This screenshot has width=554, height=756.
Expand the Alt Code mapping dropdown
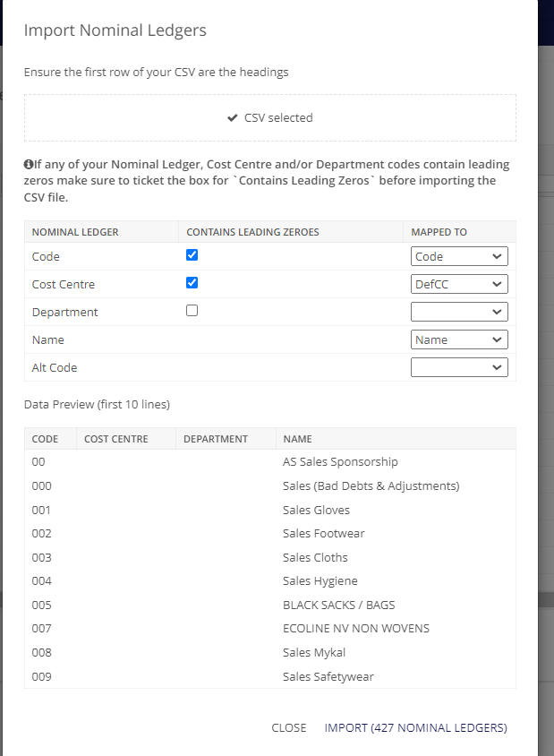[459, 367]
